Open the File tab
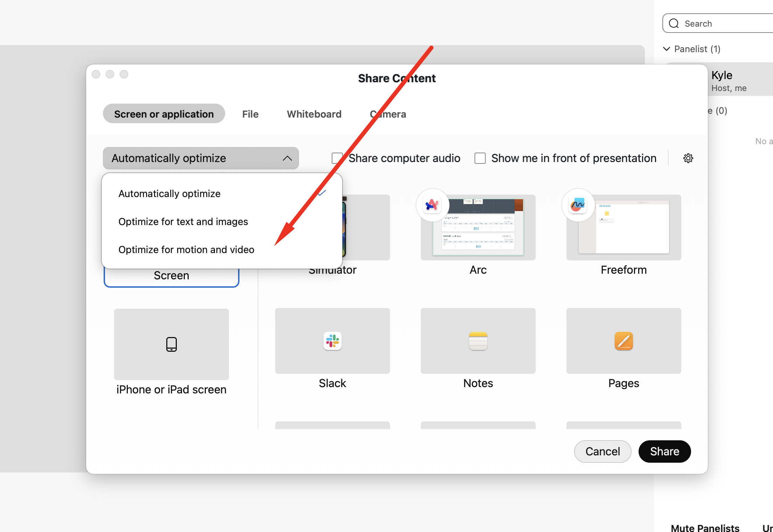 coord(250,114)
